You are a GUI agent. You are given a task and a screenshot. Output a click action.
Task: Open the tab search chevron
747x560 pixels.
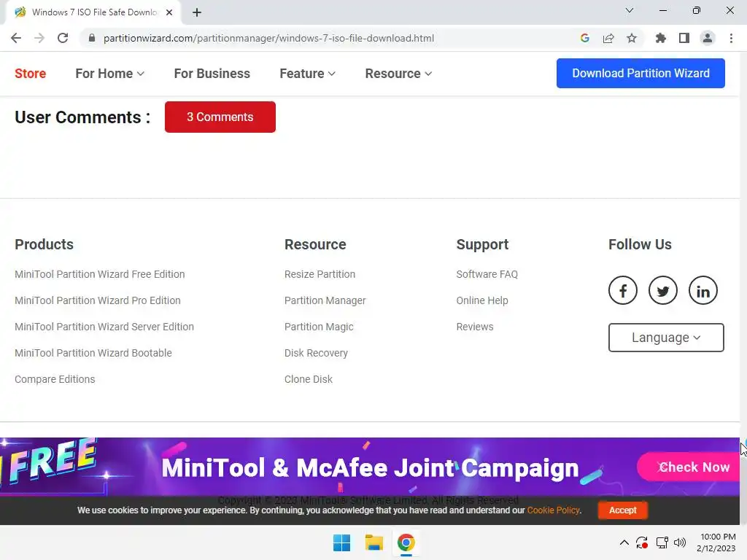pyautogui.click(x=630, y=10)
